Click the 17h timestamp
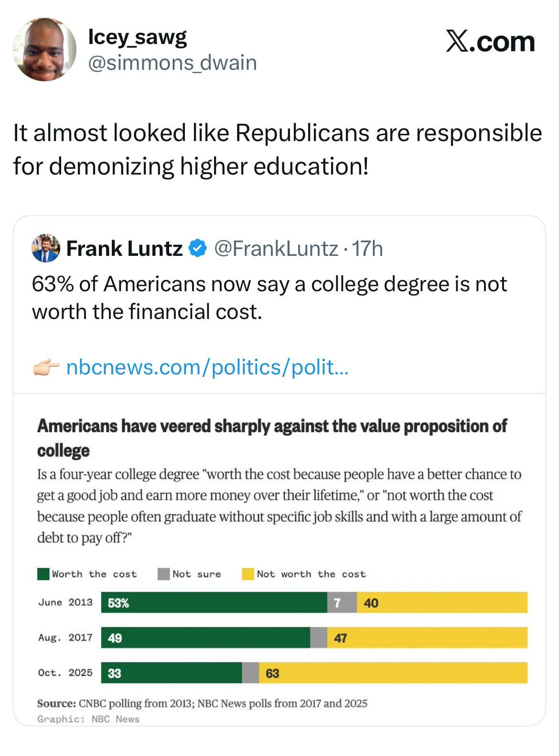The width and height of the screenshot is (559, 756). pyautogui.click(x=367, y=248)
